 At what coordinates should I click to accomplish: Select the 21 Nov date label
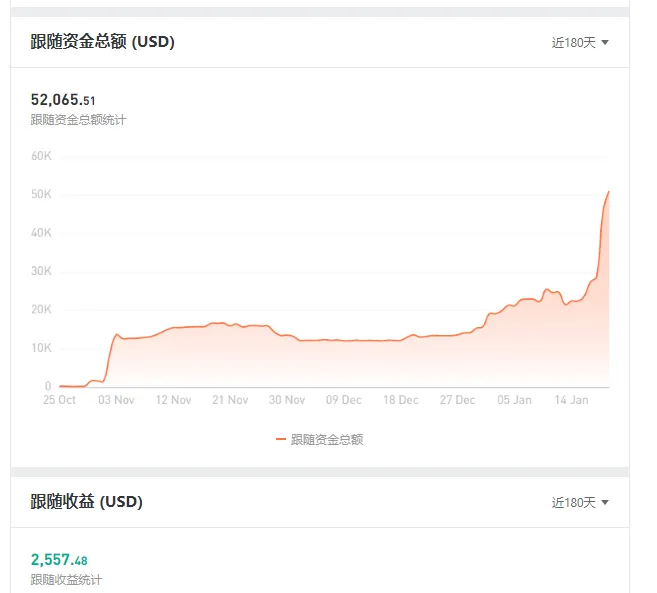[230, 400]
